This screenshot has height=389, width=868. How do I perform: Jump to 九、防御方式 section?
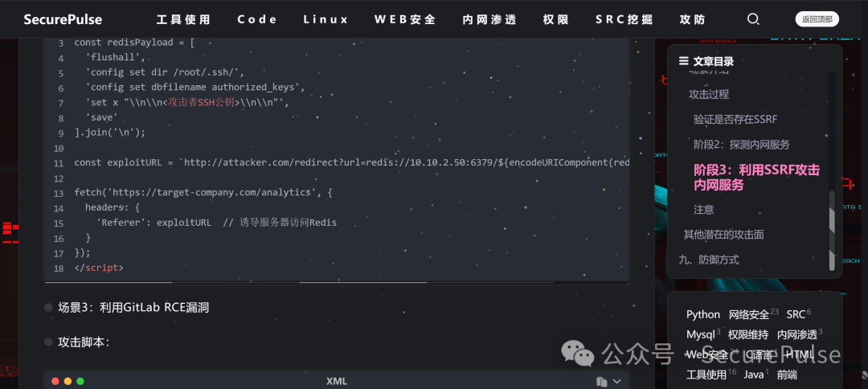709,260
